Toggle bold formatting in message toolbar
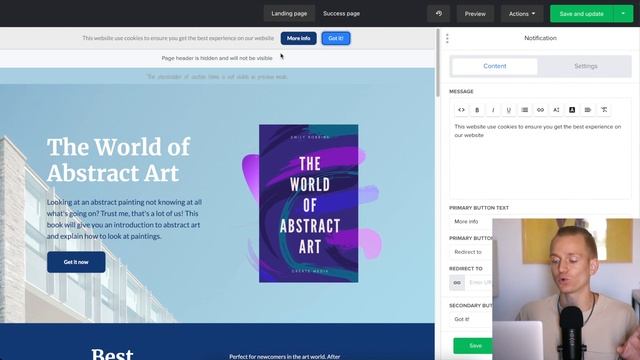 tap(477, 110)
